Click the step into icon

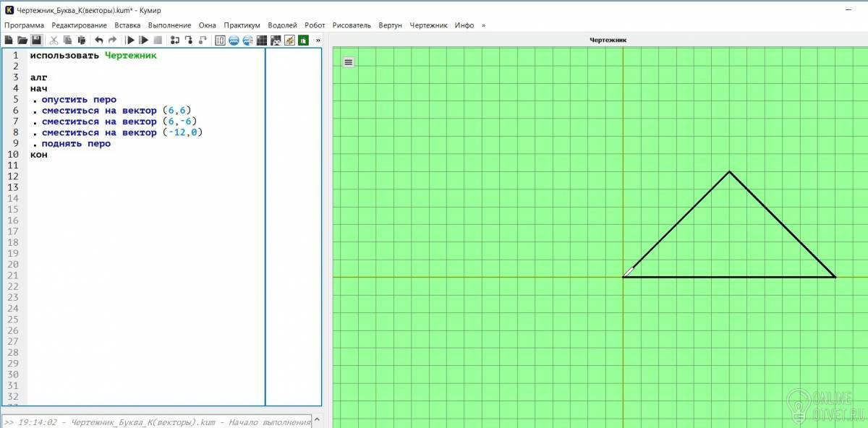click(189, 40)
